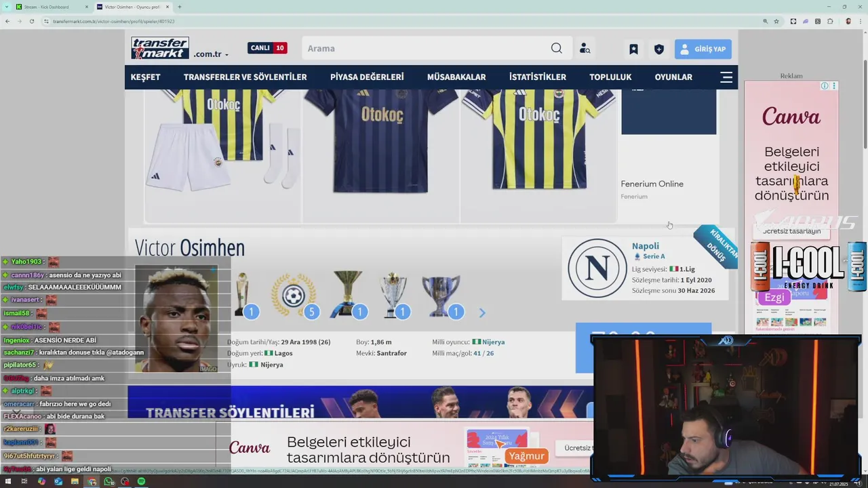Click the Nijerya national team link
The image size is (868, 488).
coord(493,342)
